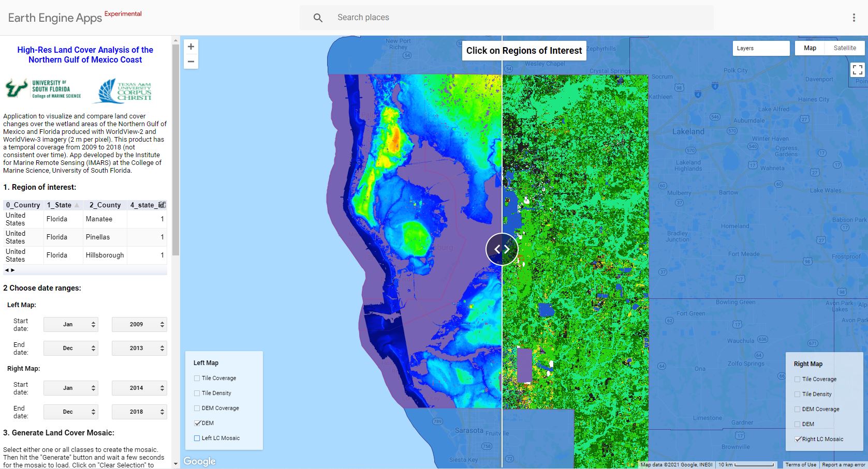Zoom in on the map
Image resolution: width=868 pixels, height=469 pixels.
[191, 47]
